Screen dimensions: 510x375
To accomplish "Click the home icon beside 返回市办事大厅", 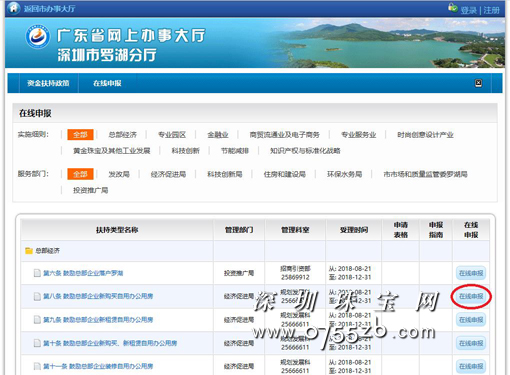I will (14, 8).
